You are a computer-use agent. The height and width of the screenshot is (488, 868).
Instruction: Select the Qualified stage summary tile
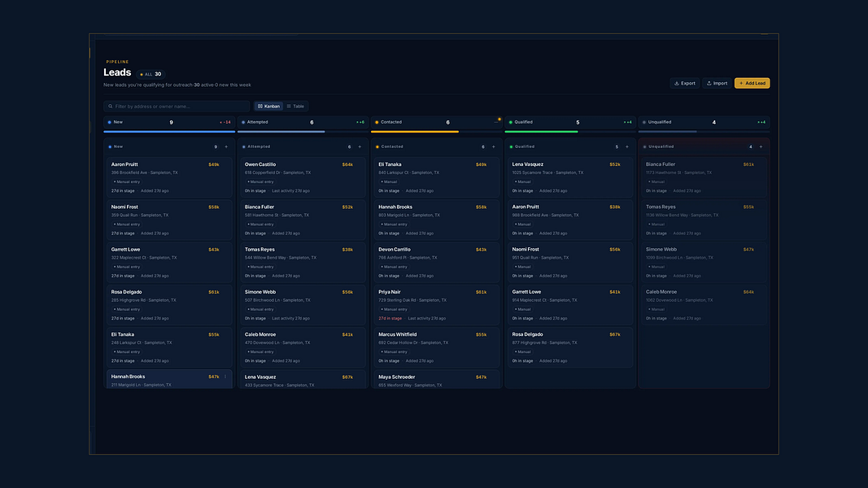click(x=570, y=122)
